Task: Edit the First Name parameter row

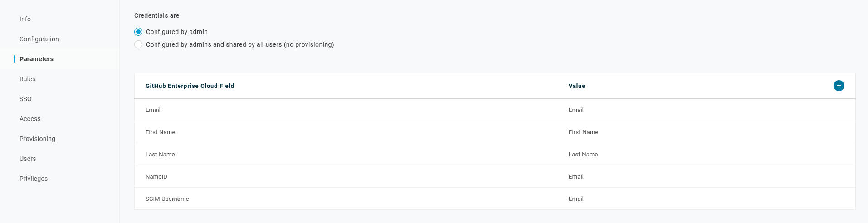Action: coord(160,132)
